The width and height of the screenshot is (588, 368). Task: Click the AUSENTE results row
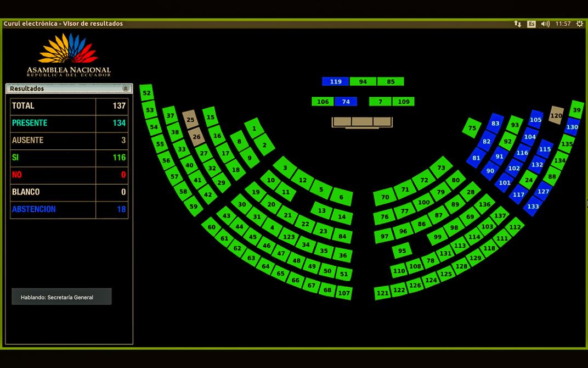[x=69, y=140]
